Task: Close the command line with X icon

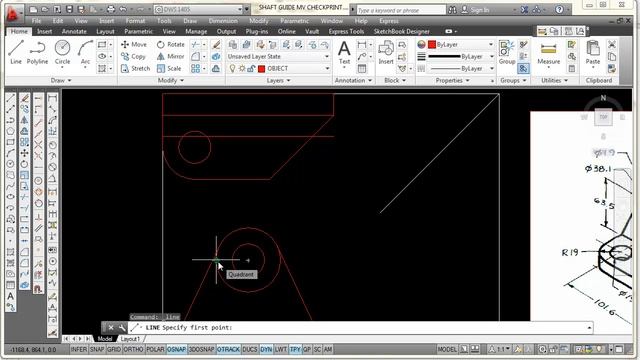Action: point(111,327)
